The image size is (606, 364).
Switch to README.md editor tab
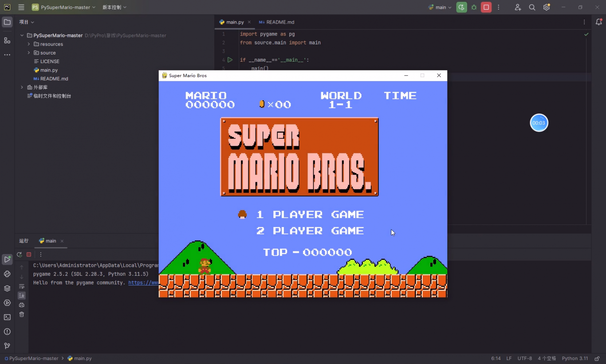(277, 22)
